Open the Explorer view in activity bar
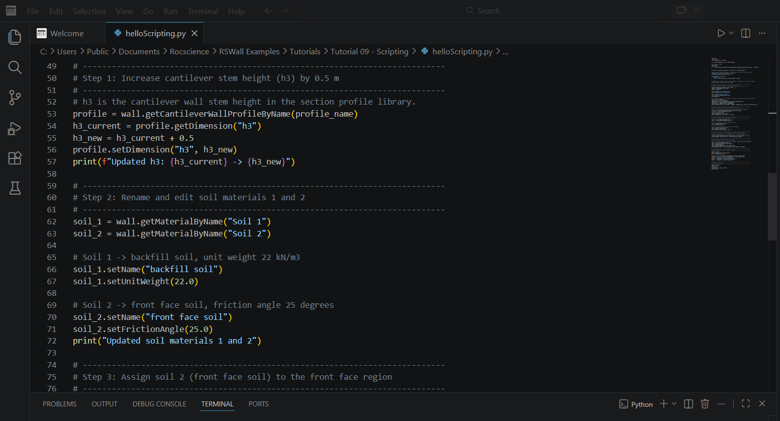780x421 pixels. [15, 37]
